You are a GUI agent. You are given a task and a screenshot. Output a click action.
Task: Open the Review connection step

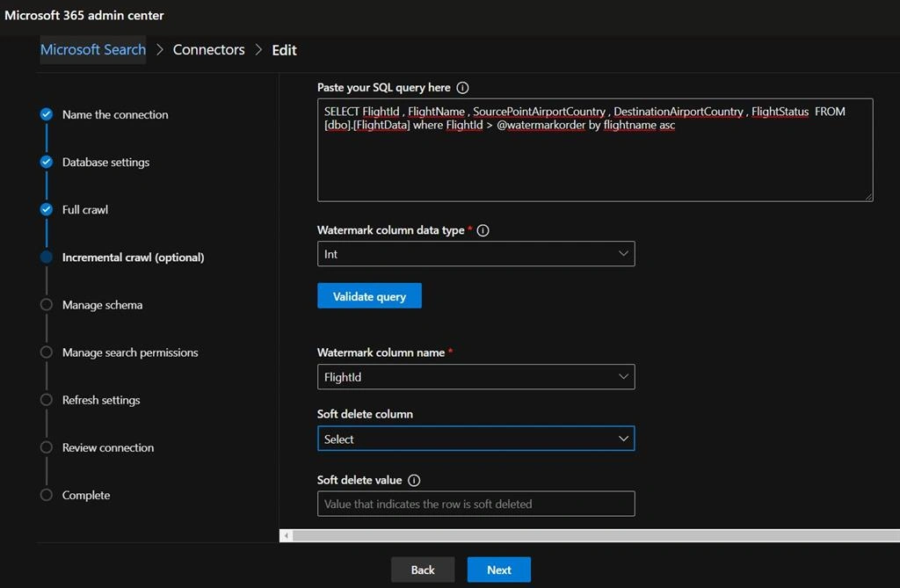[108, 448]
